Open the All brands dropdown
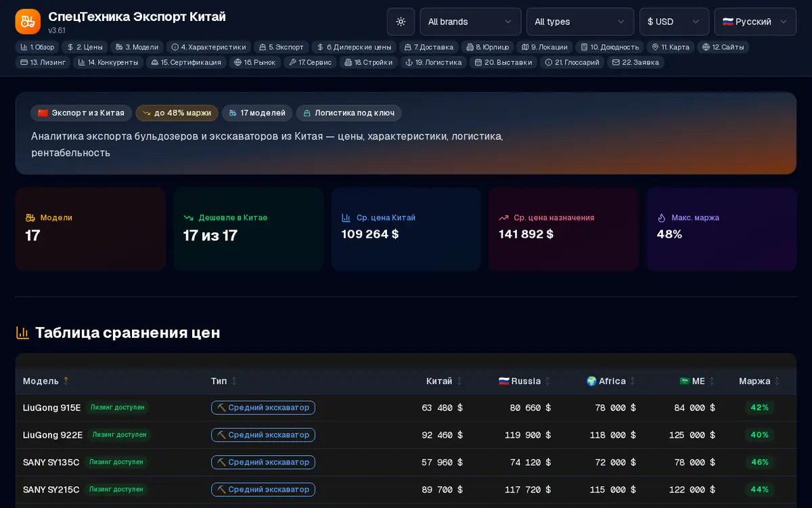This screenshot has width=812, height=508. pos(470,22)
